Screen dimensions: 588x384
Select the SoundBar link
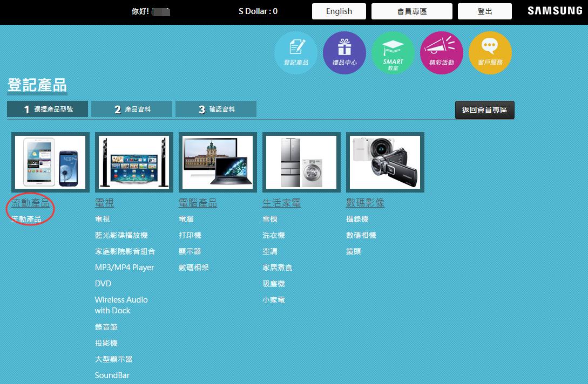(112, 375)
